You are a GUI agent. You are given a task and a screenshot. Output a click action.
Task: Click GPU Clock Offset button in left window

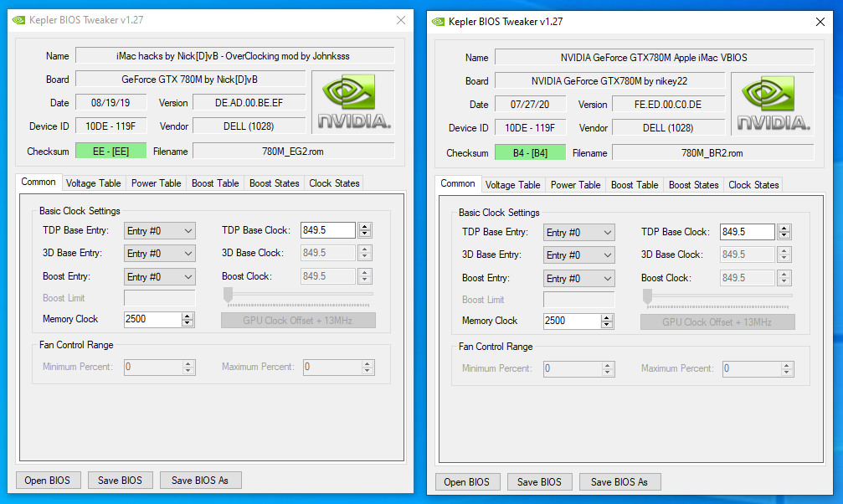[x=298, y=321]
